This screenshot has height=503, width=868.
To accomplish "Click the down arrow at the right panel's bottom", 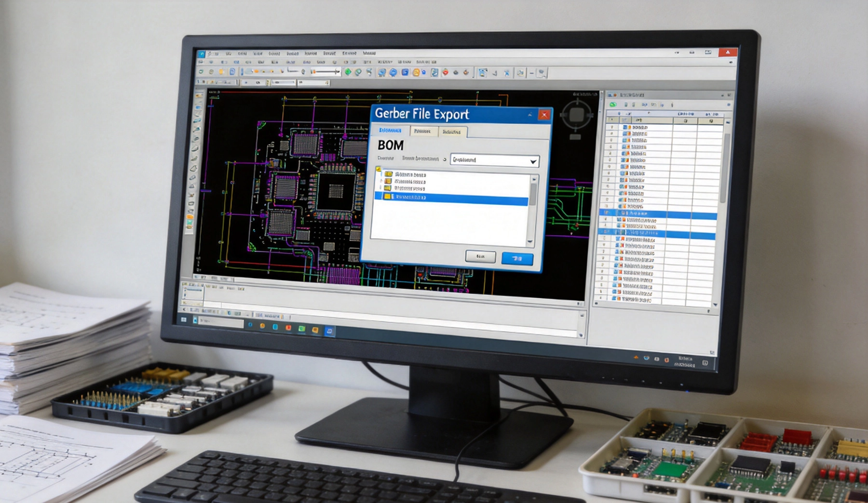I will [x=715, y=305].
